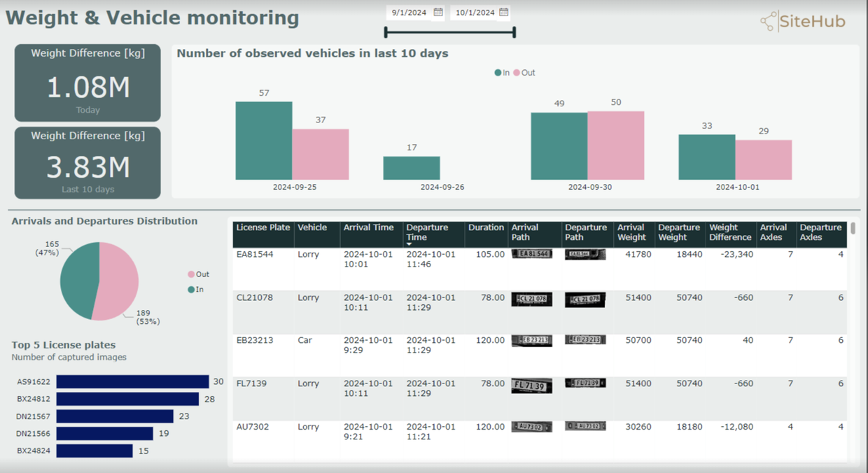Select the pink 'Out' bar for 2024-10-01
This screenshot has width=868, height=473.
click(x=764, y=160)
